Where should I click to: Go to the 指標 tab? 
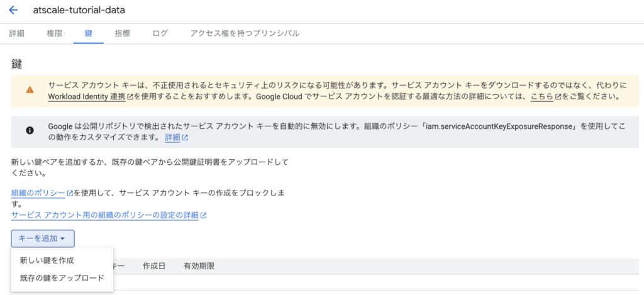[123, 33]
